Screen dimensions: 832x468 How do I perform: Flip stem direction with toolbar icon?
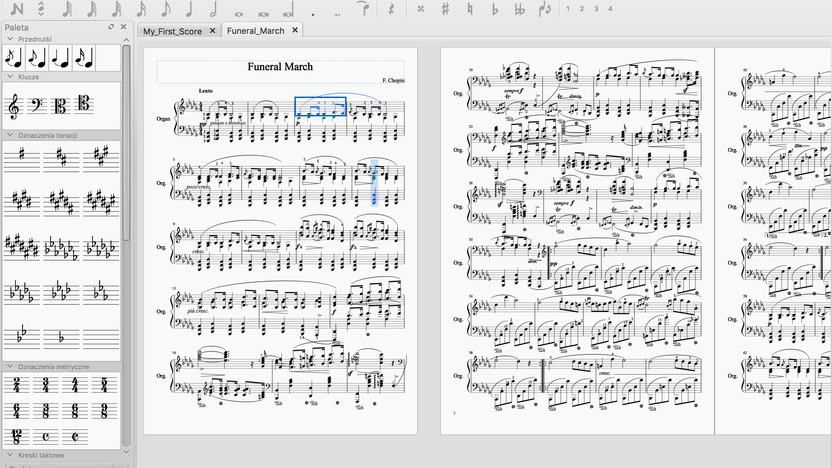pyautogui.click(x=544, y=9)
